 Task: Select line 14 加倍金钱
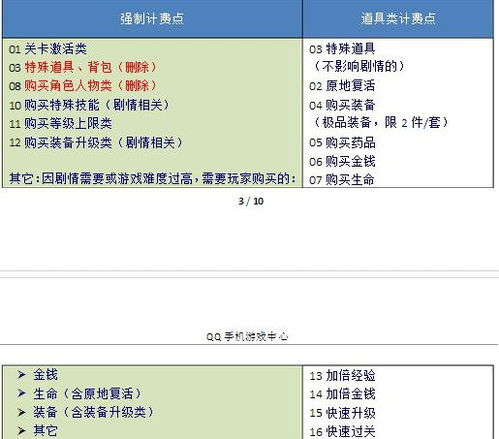[x=342, y=394]
